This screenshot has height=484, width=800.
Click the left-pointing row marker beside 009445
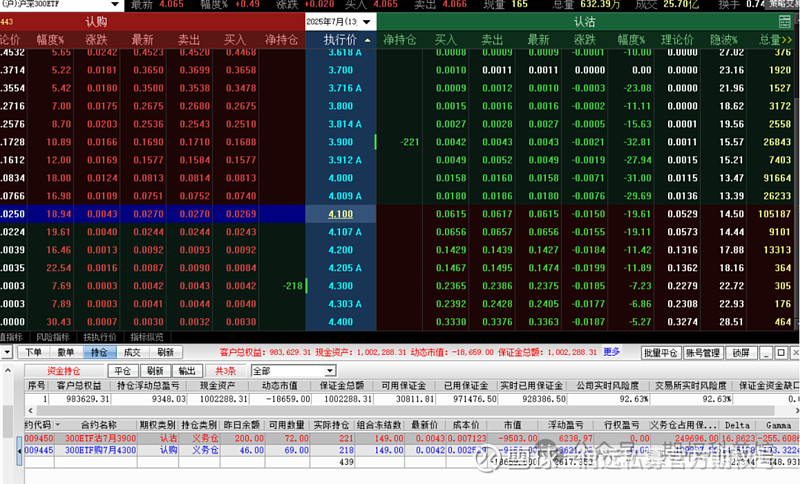[20, 451]
